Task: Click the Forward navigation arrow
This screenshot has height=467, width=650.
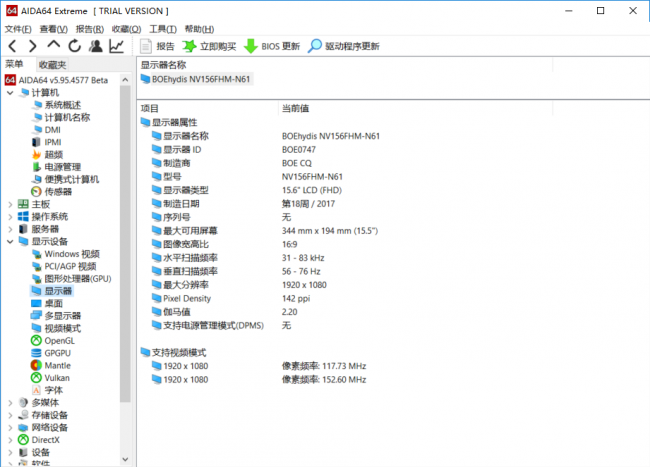Action: pyautogui.click(x=32, y=46)
